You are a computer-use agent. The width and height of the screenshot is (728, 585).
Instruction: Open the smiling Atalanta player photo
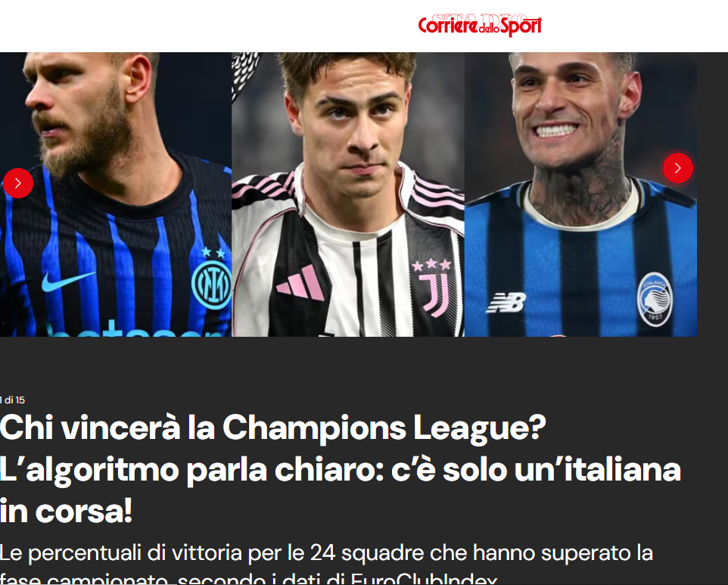[x=580, y=194]
